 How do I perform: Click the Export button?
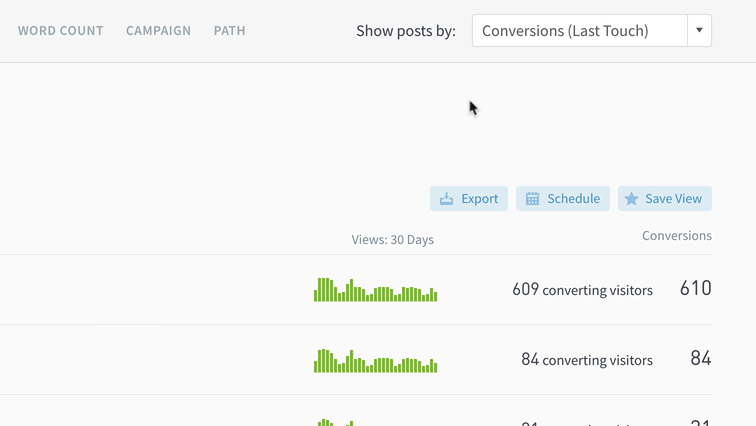tap(469, 199)
